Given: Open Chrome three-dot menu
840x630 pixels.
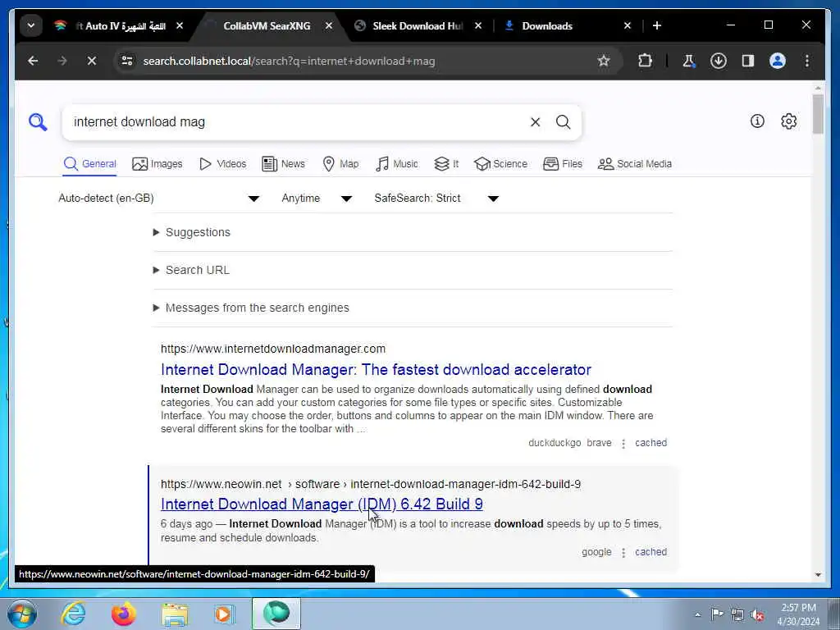Looking at the screenshot, I should [x=807, y=61].
